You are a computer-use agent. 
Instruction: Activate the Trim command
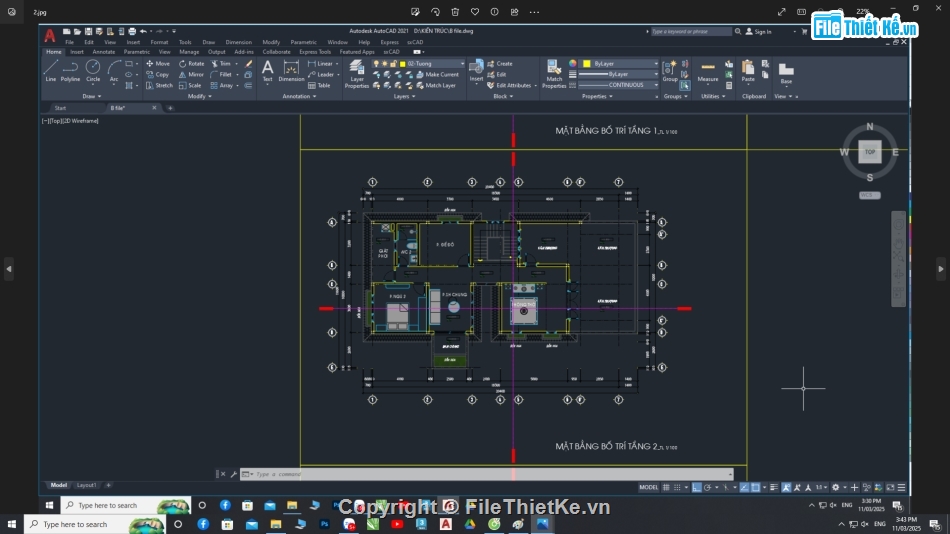(221, 64)
